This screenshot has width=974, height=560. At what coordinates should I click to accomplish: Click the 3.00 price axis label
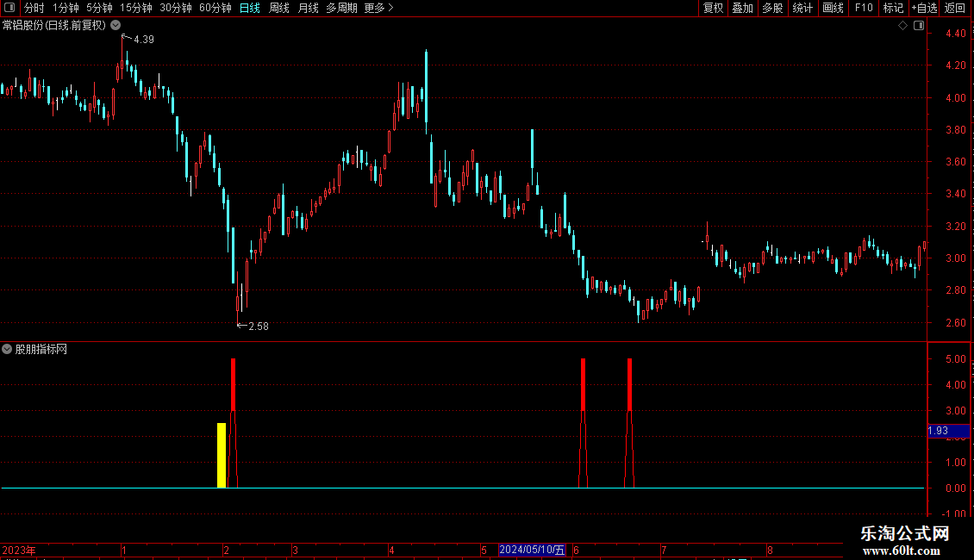955,258
